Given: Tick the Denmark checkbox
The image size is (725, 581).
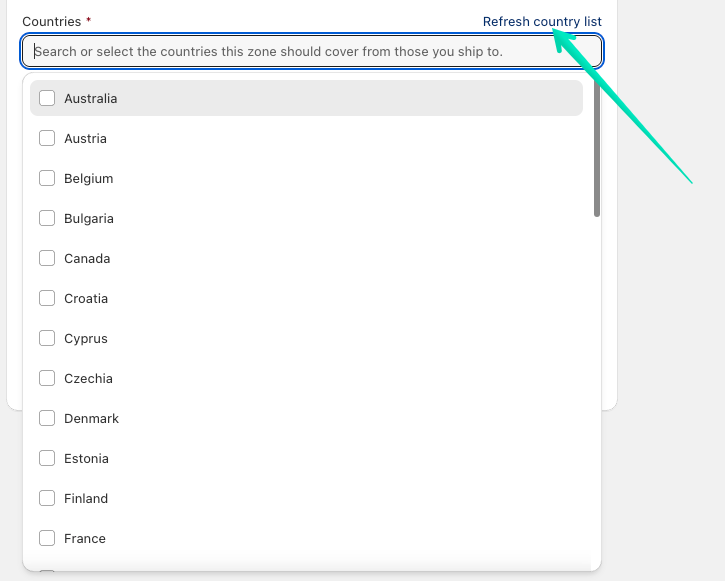Looking at the screenshot, I should click(x=47, y=418).
